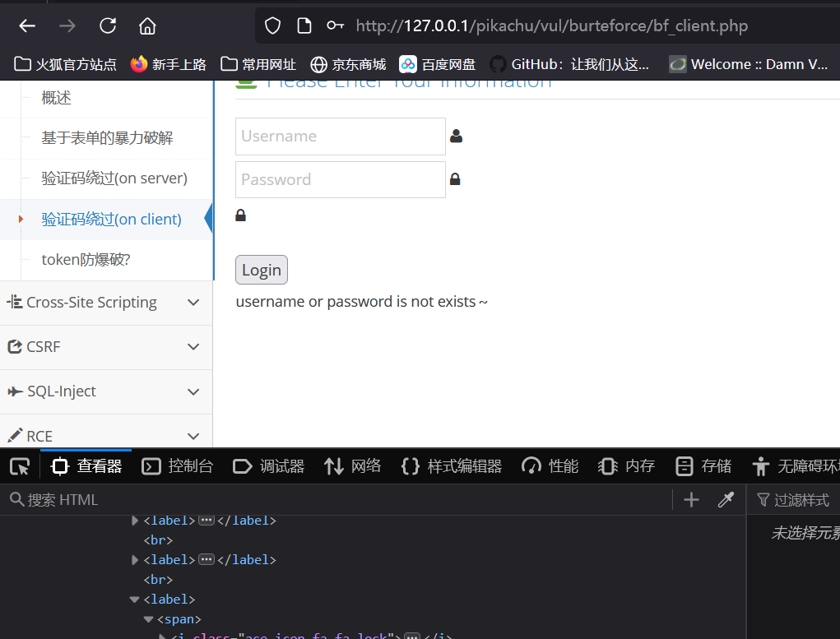Click the lock icon above Login

tap(240, 215)
